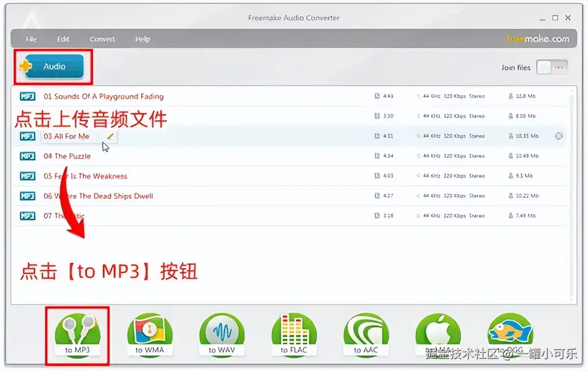Click the 3:30 duration value

pos(388,116)
